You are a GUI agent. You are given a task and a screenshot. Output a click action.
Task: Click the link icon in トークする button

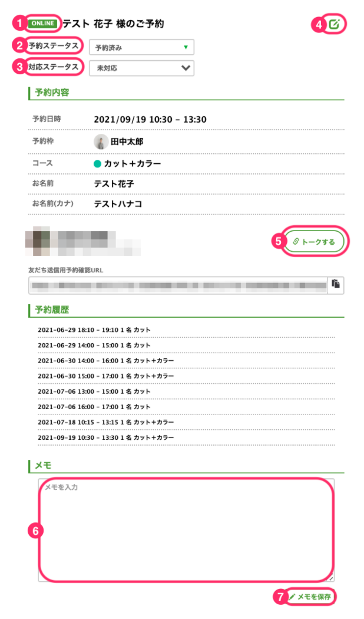[296, 242]
